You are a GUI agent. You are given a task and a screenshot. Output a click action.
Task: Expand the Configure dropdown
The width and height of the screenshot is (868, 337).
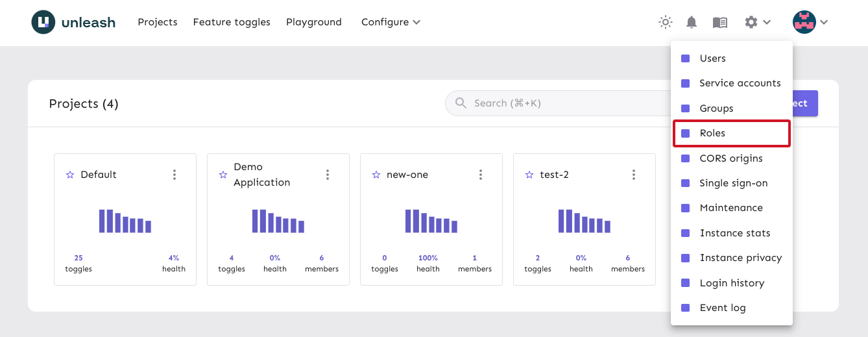pos(391,22)
